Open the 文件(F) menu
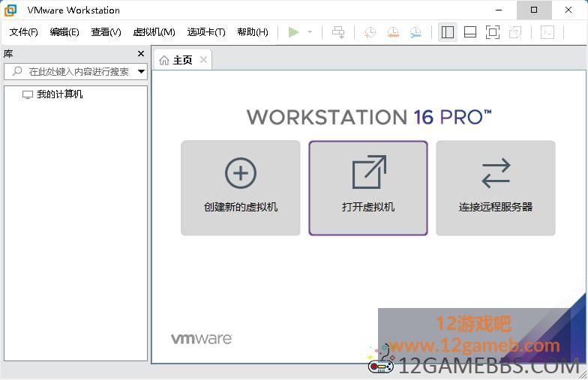 tap(24, 32)
